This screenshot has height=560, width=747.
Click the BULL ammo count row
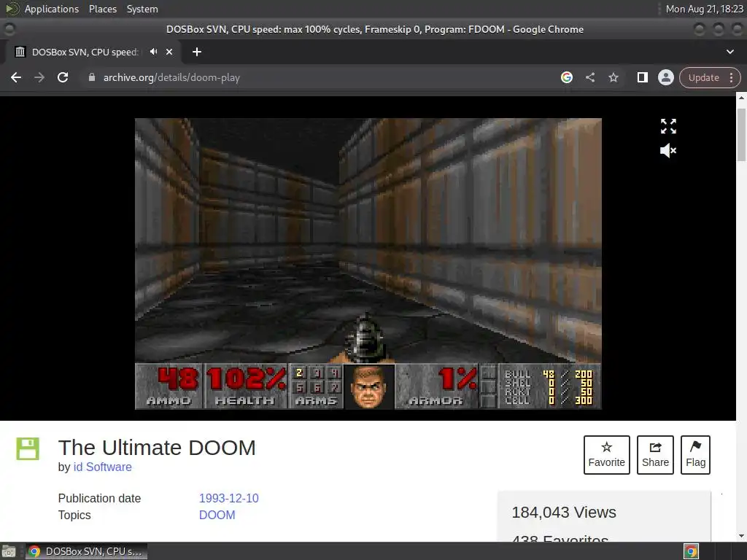click(x=548, y=374)
